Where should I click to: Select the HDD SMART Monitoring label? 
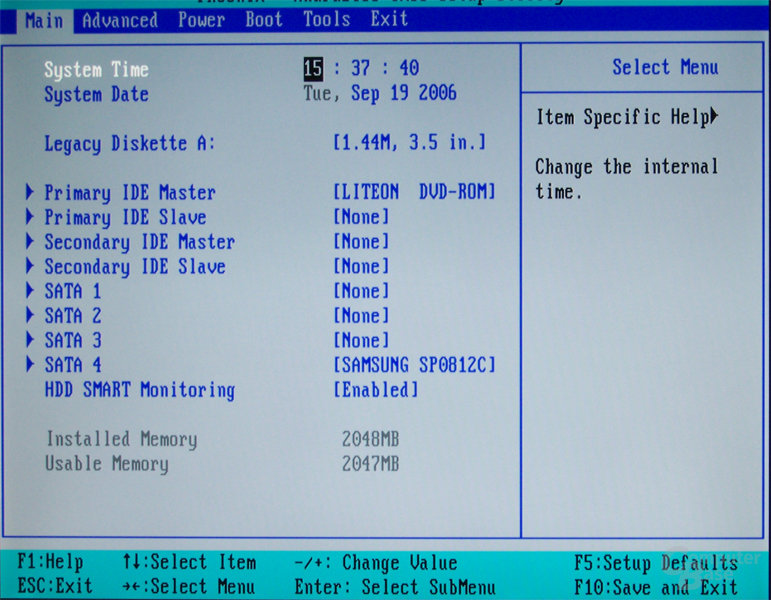[140, 390]
